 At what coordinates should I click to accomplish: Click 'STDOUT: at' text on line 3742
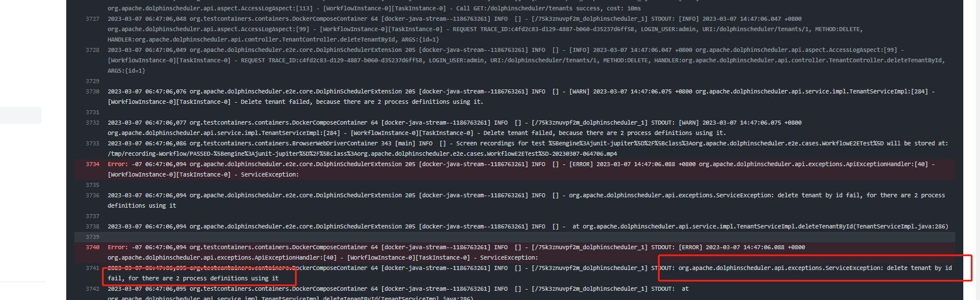pos(670,289)
